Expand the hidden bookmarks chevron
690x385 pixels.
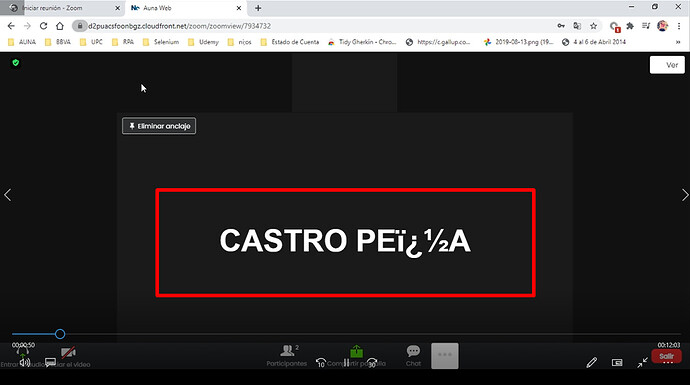click(x=678, y=42)
